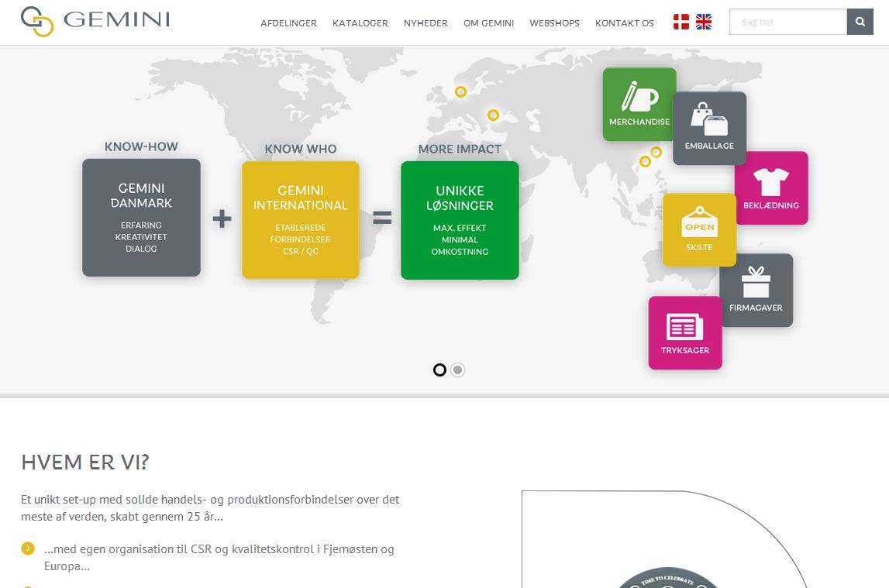Open the Webshops menu item
The image size is (889, 588).
point(554,23)
